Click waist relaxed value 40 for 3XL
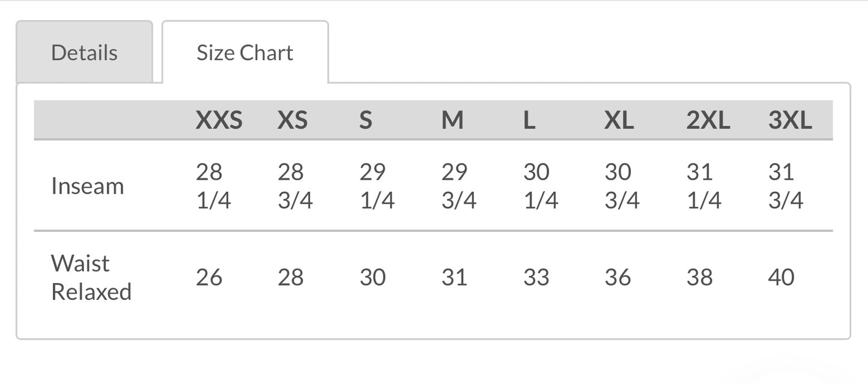The width and height of the screenshot is (868, 384). [x=782, y=278]
